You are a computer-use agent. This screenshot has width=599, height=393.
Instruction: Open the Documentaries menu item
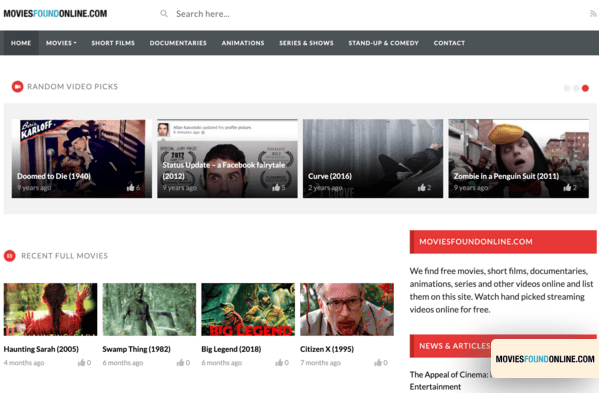[178, 43]
